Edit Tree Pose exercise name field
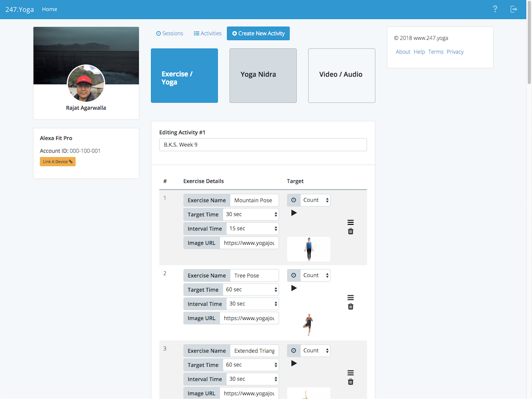The image size is (532, 408). [255, 275]
